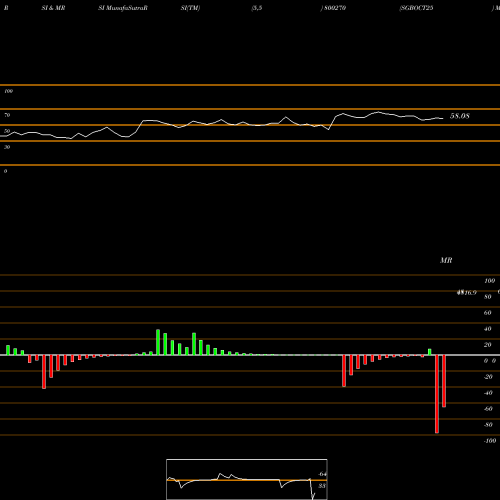Click the -64 label in mini chart

click(322, 474)
